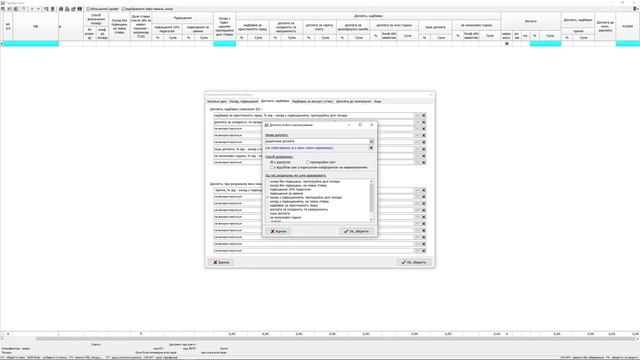Click the cancel button with red X in the front dialog
This screenshot has height=360, width=640.
(x=279, y=231)
